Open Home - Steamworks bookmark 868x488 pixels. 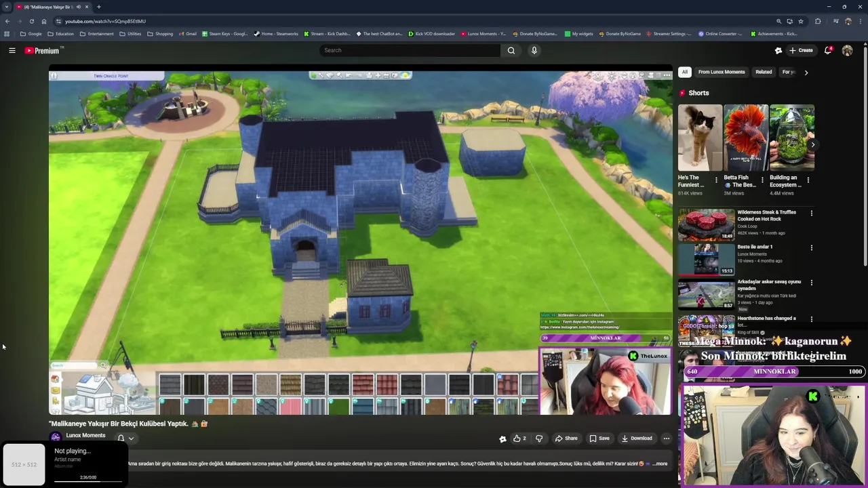click(x=276, y=34)
